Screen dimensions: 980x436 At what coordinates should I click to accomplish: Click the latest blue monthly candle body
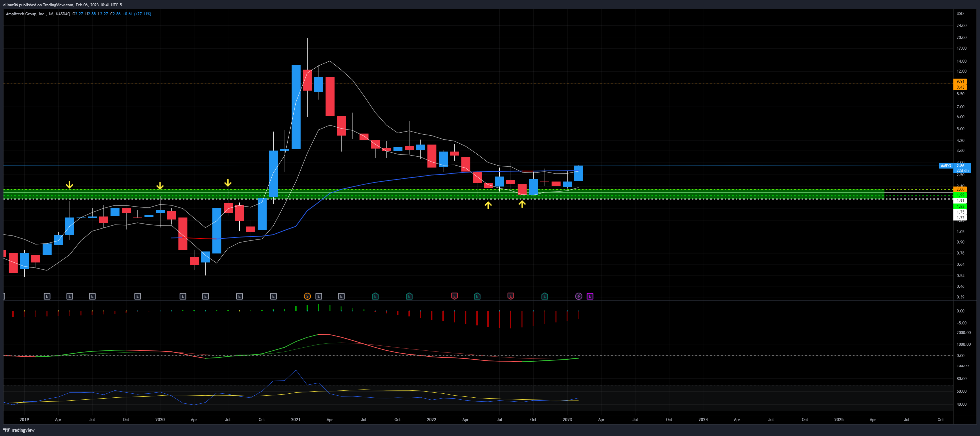579,173
